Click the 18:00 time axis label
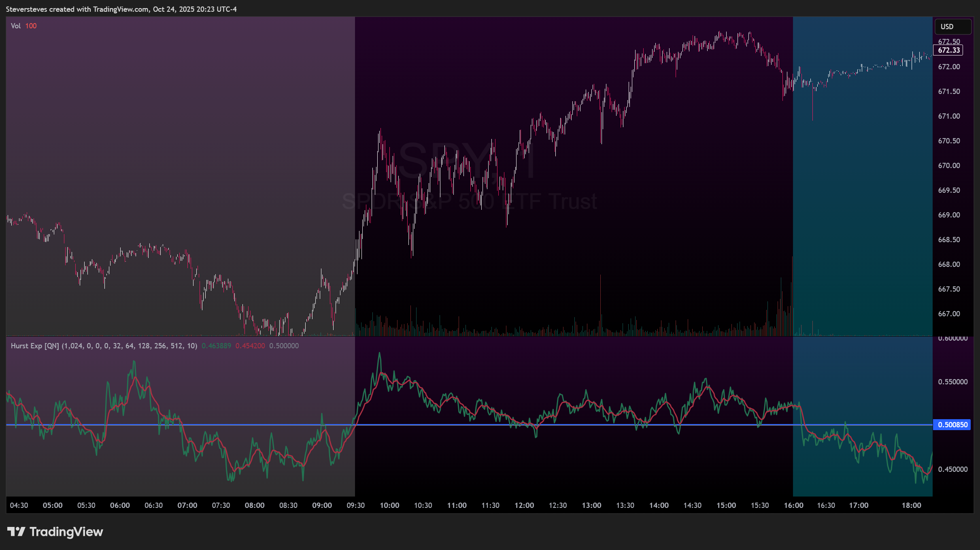 point(911,505)
